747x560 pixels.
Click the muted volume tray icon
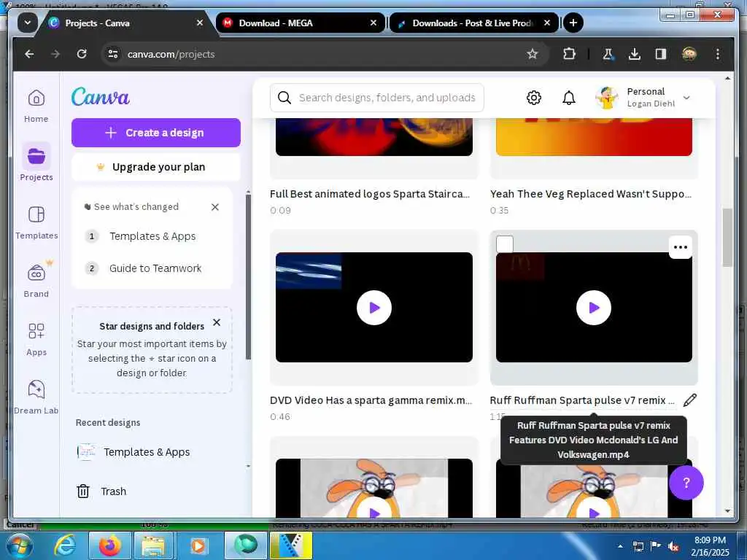click(673, 546)
